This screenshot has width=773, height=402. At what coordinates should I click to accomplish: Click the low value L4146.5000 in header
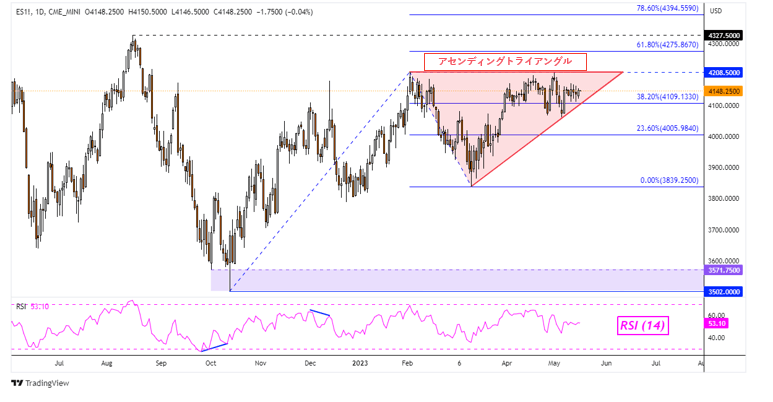(190, 12)
